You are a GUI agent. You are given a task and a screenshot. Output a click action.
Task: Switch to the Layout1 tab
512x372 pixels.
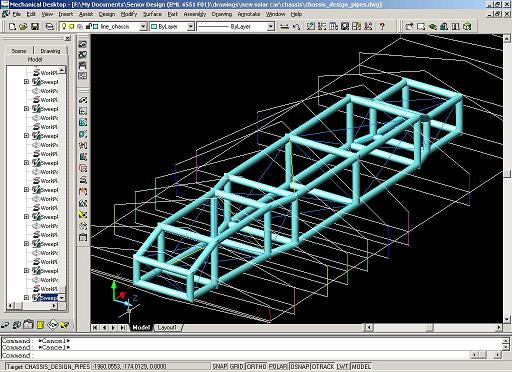click(x=167, y=328)
